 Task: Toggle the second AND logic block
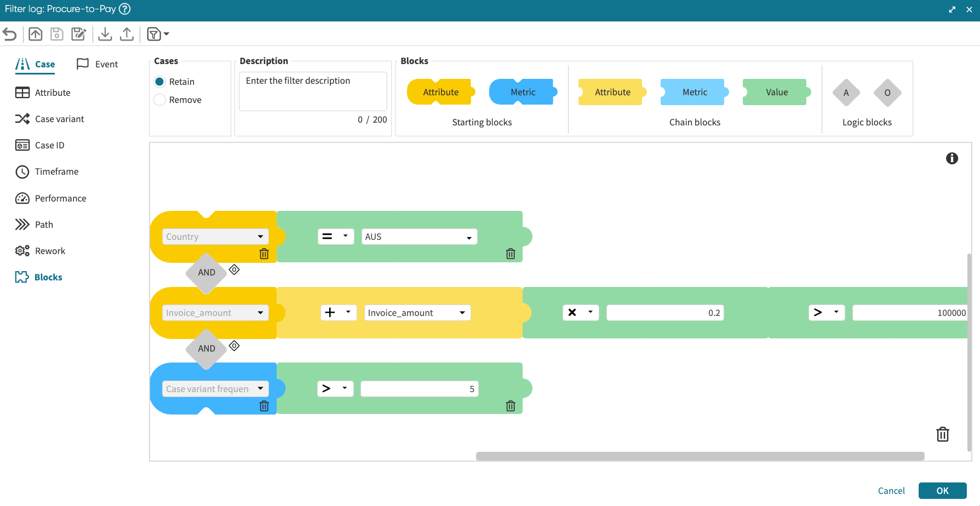pyautogui.click(x=207, y=348)
